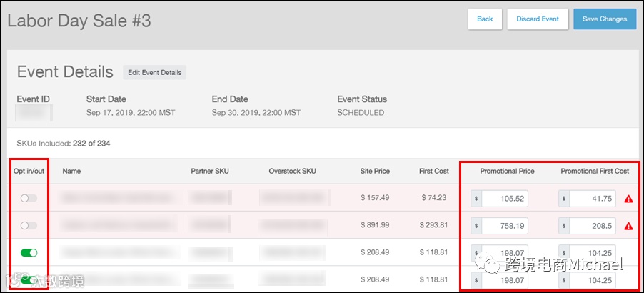
Task: Click the promotional first cost field showing 41.75
Action: pos(592,199)
